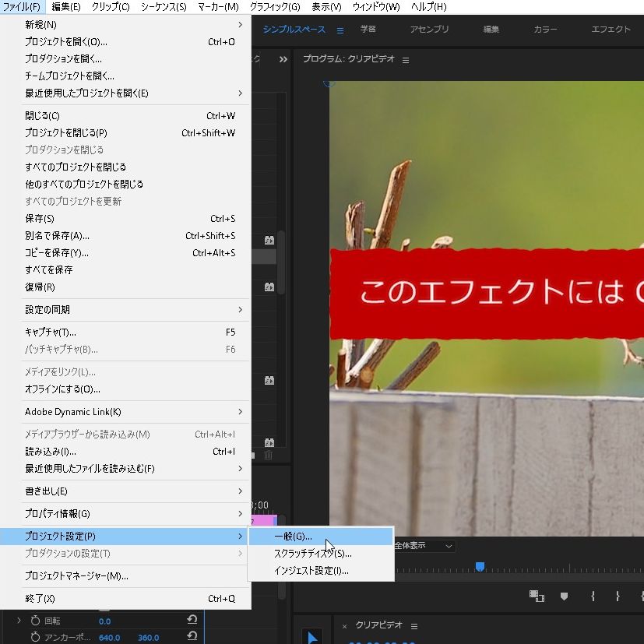Viewport: 644px width, 644px height.
Task: Switch to the カラー workspace tab
Action: point(545,30)
